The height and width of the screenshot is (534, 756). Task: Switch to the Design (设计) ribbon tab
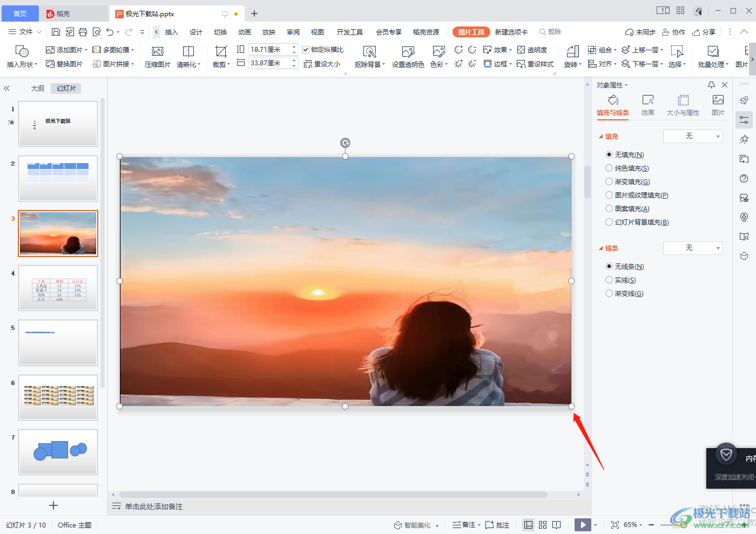196,32
